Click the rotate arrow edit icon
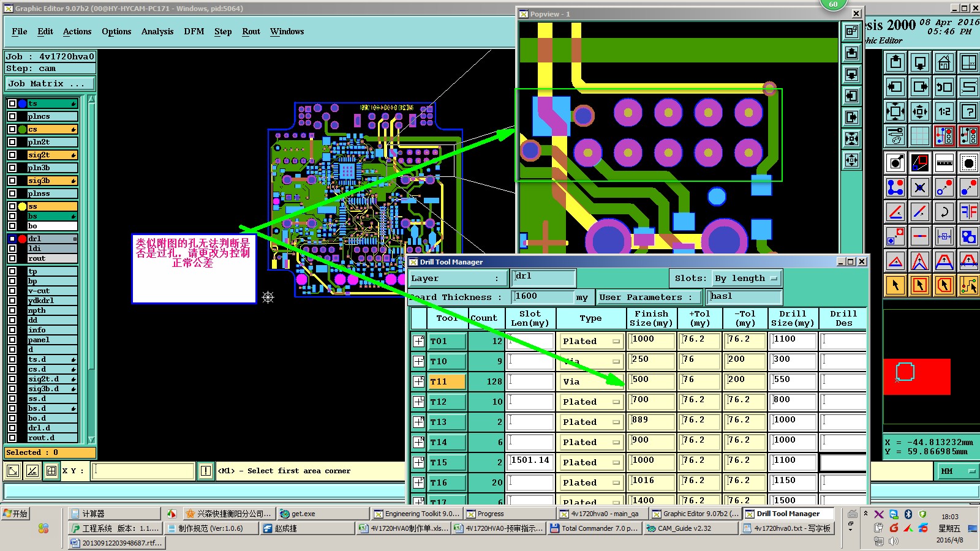This screenshot has width=980, height=551. [944, 212]
